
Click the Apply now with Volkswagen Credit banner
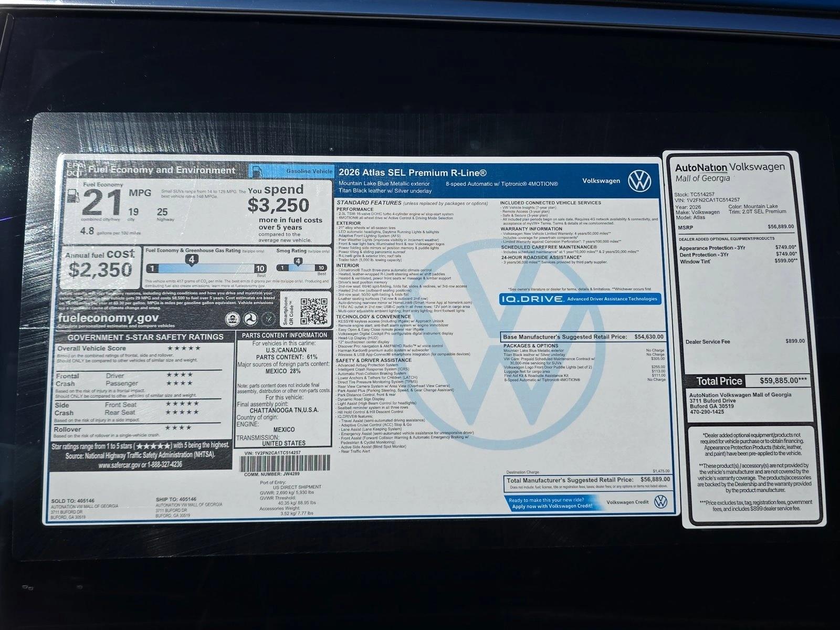point(551,503)
